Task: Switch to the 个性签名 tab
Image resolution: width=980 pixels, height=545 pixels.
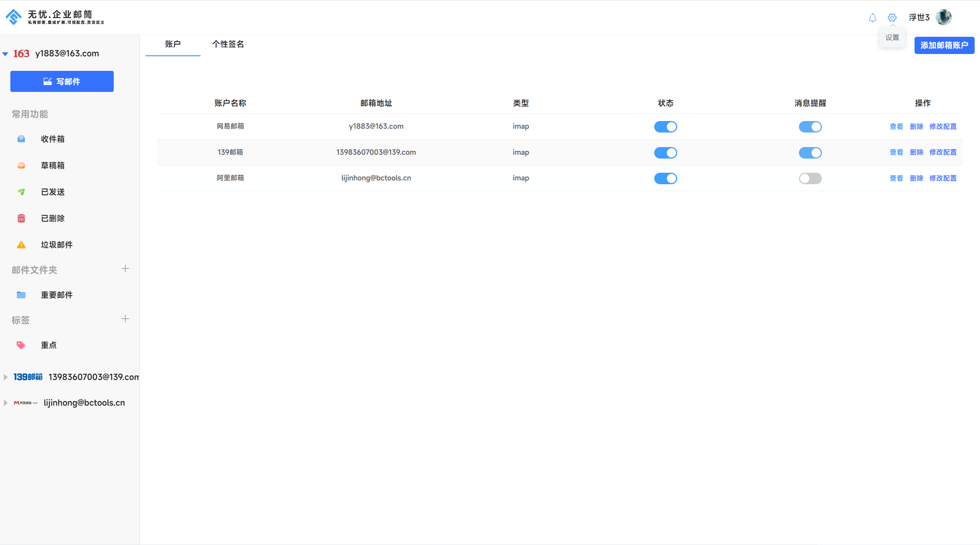Action: [228, 44]
